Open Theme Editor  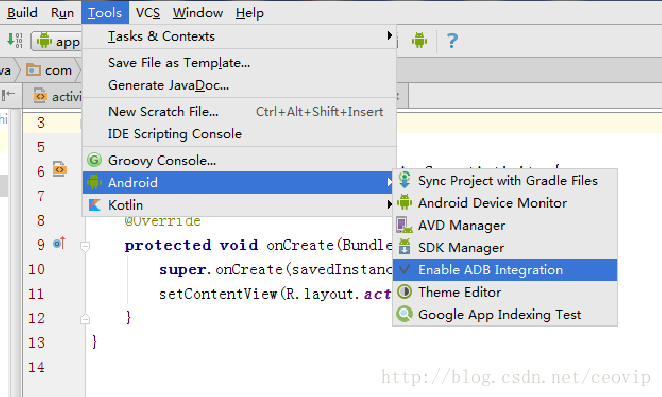pos(505,292)
